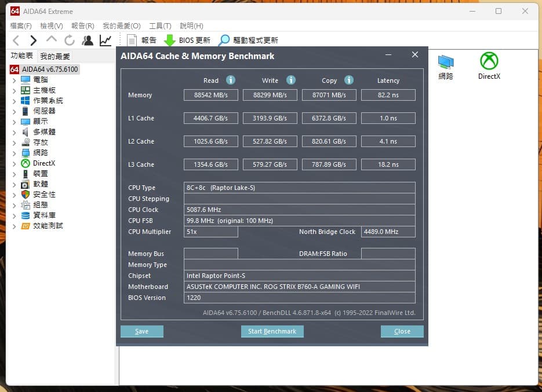This screenshot has height=392, width=542.
Task: Click the Forward navigation arrow
Action: click(x=33, y=41)
